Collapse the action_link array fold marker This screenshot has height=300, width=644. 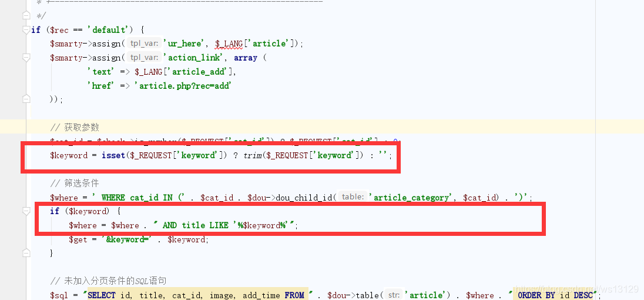pyautogui.click(x=26, y=58)
